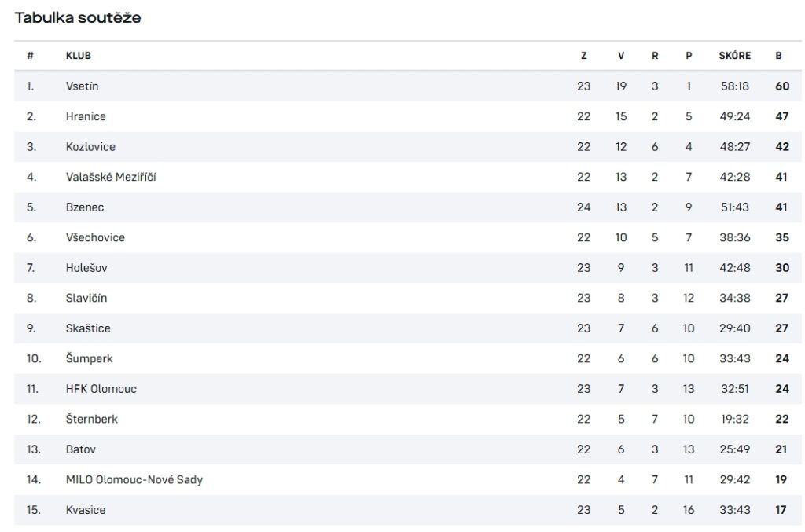
Task: Select Kozlovice in the standings table
Action: click(x=90, y=147)
